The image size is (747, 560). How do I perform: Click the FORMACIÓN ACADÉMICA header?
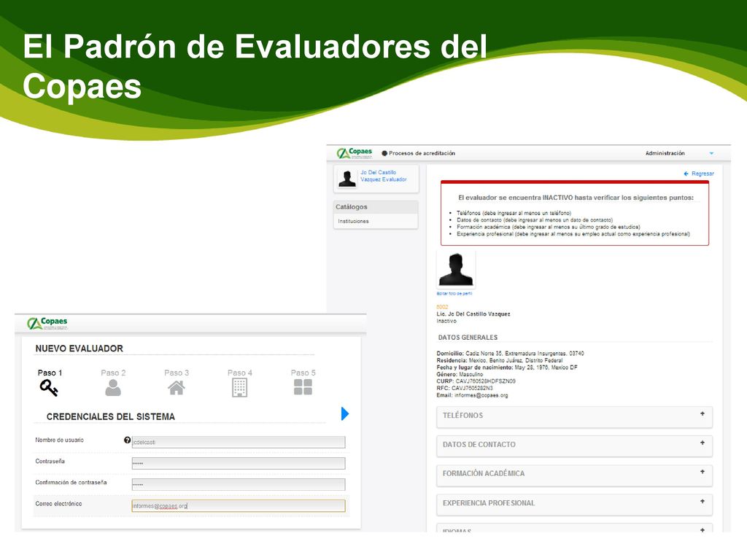click(575, 474)
